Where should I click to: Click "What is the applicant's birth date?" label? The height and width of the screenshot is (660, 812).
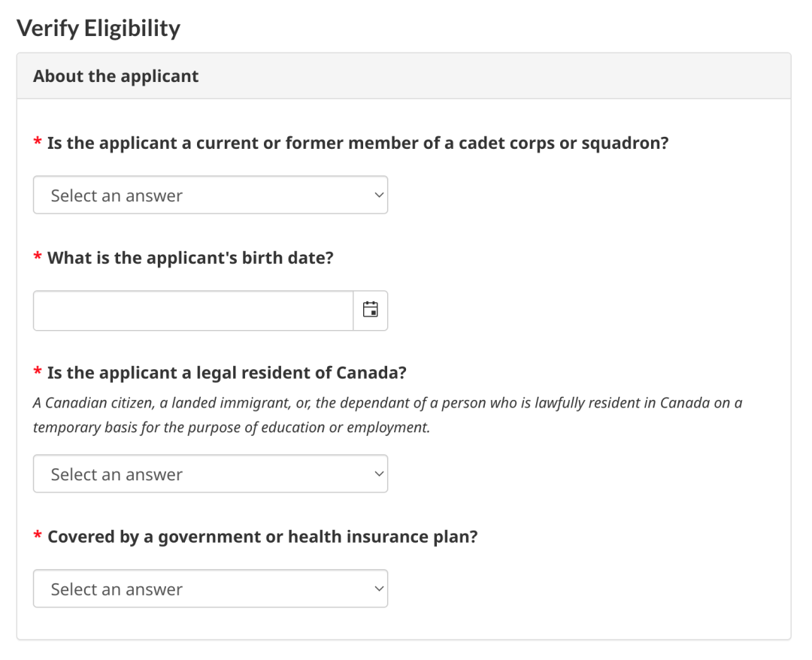click(x=190, y=258)
